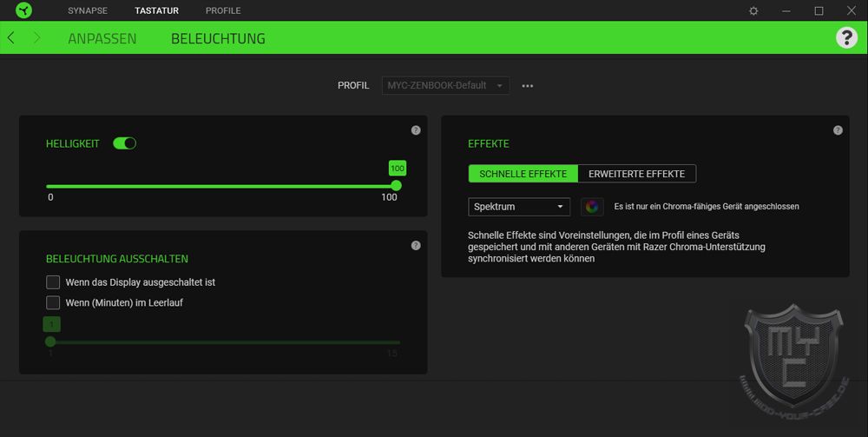
Task: Open help with the question mark circle
Action: [846, 37]
